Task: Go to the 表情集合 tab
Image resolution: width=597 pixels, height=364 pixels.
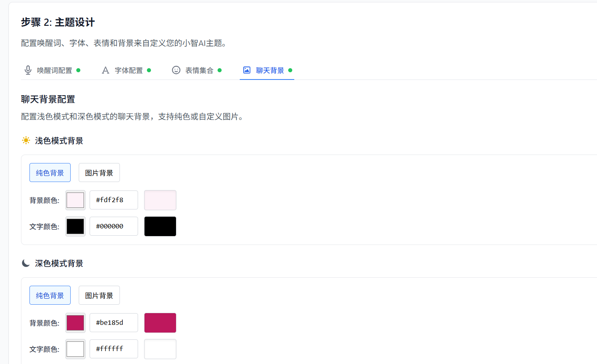Action: click(x=197, y=70)
